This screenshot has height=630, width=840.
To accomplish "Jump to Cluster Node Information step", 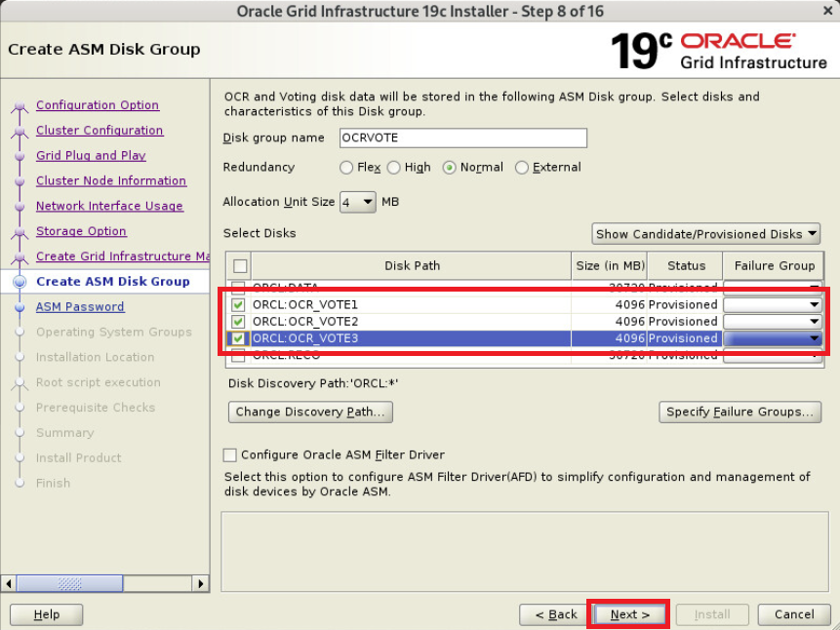I will pos(111,180).
